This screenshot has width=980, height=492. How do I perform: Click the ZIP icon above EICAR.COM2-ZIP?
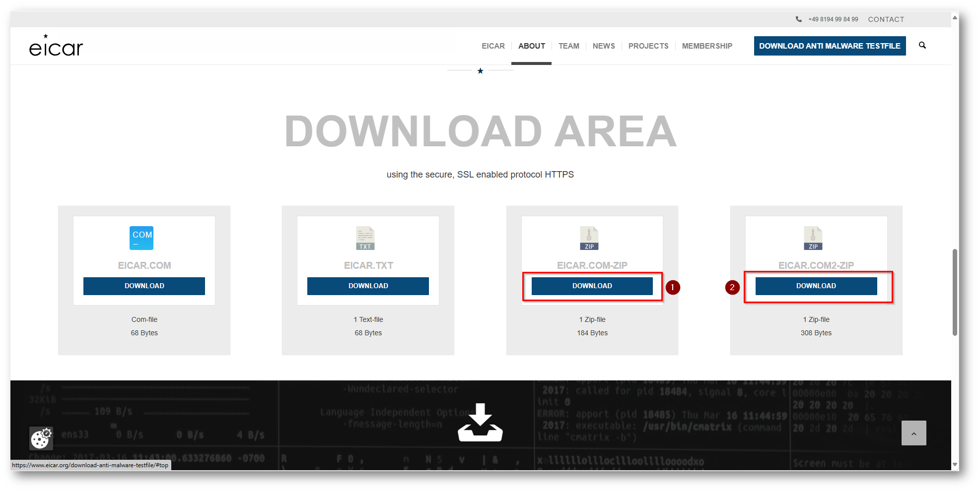pos(813,238)
